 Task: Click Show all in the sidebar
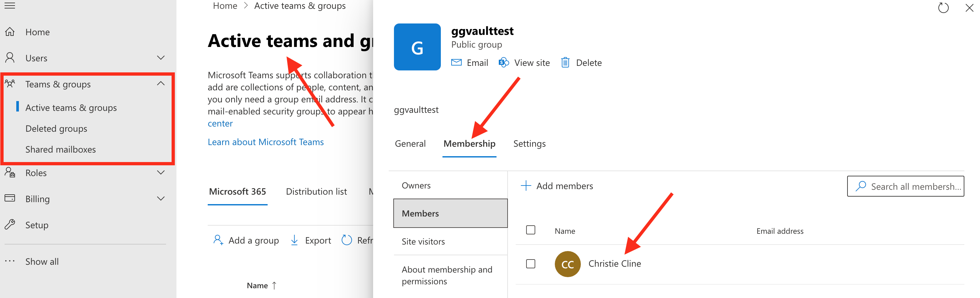coord(42,261)
